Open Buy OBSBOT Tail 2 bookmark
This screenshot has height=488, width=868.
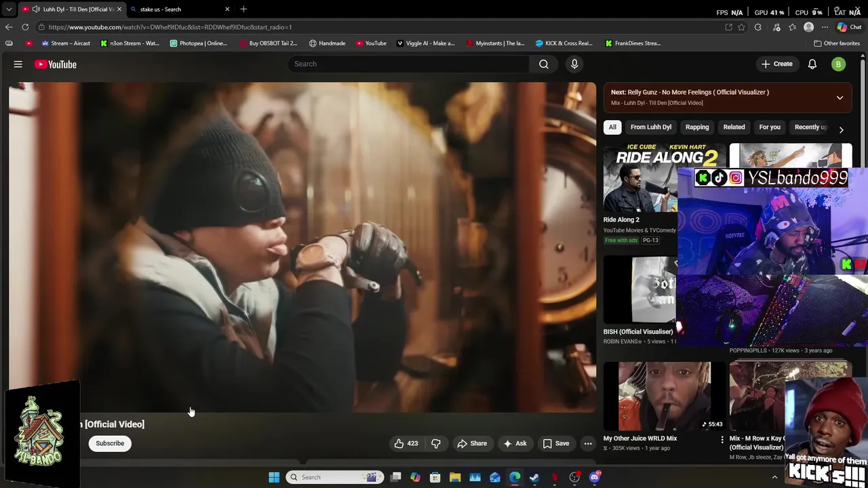[x=269, y=43]
